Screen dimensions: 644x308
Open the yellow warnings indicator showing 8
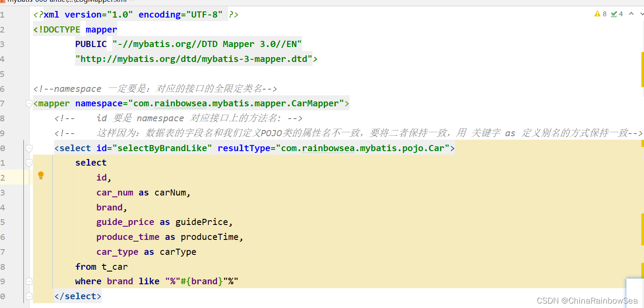[x=600, y=14]
